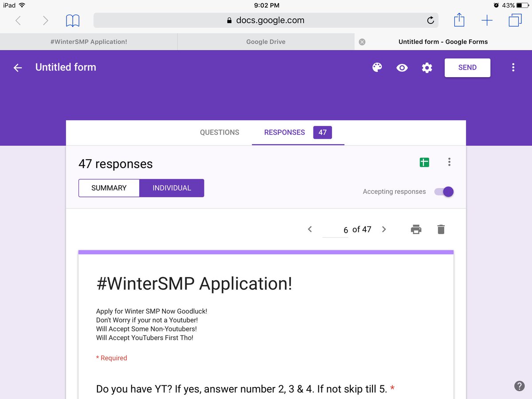This screenshot has height=399, width=532.
Task: Edit the Untitled form title
Action: (66, 67)
